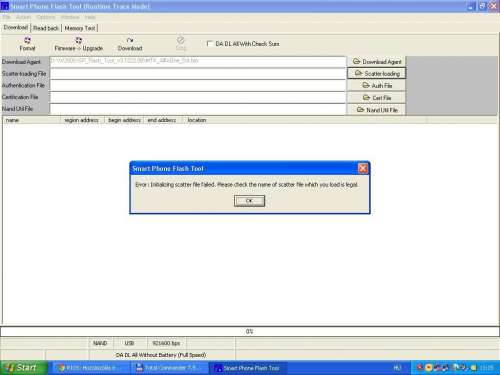Click OK in the error dialog
500x375 pixels.
tap(249, 201)
